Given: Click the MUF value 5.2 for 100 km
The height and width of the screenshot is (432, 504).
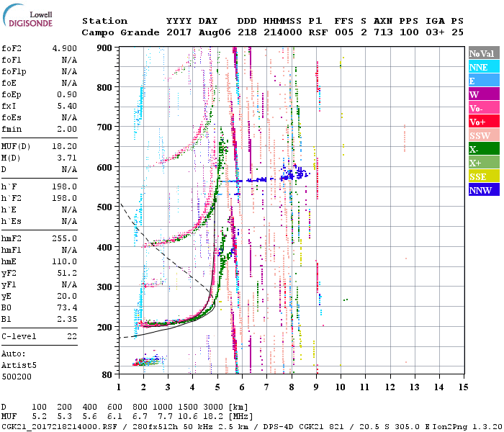Looking at the screenshot, I should 39,417.
